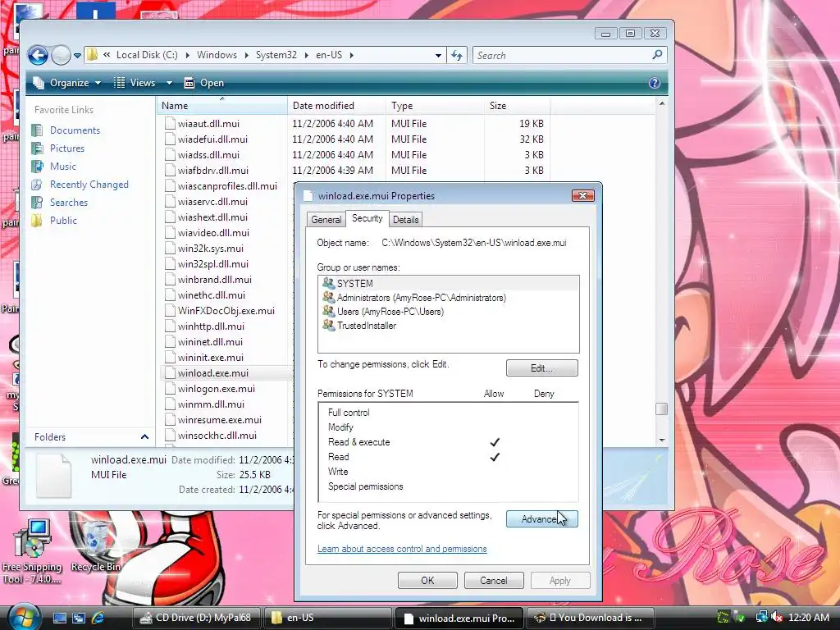The image size is (840, 630).
Task: Expand the Views dropdown arrow
Action: tap(169, 83)
